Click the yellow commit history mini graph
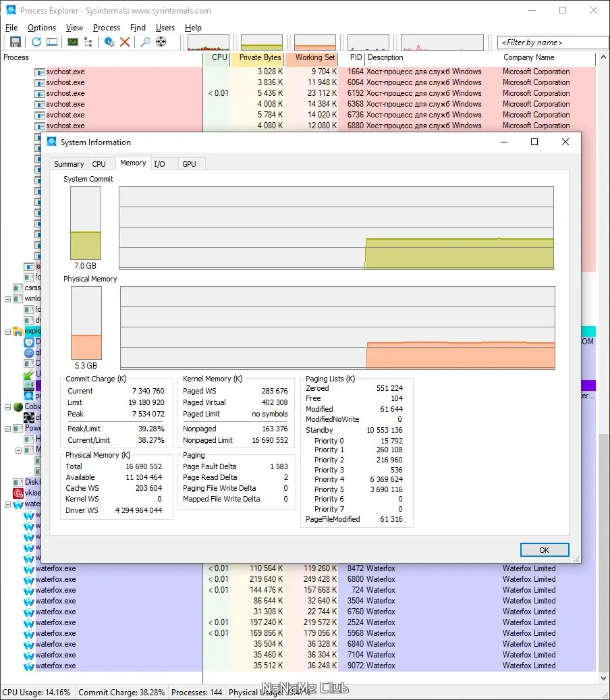This screenshot has width=610, height=700. pos(262,43)
